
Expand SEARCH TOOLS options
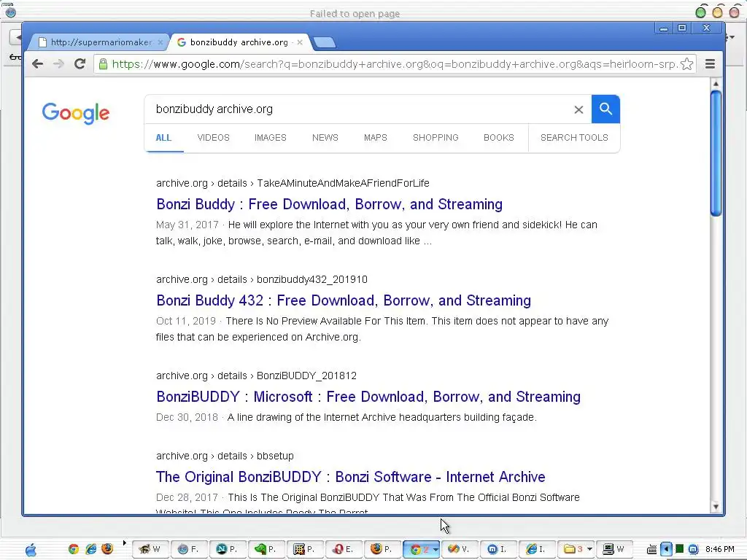(x=574, y=138)
